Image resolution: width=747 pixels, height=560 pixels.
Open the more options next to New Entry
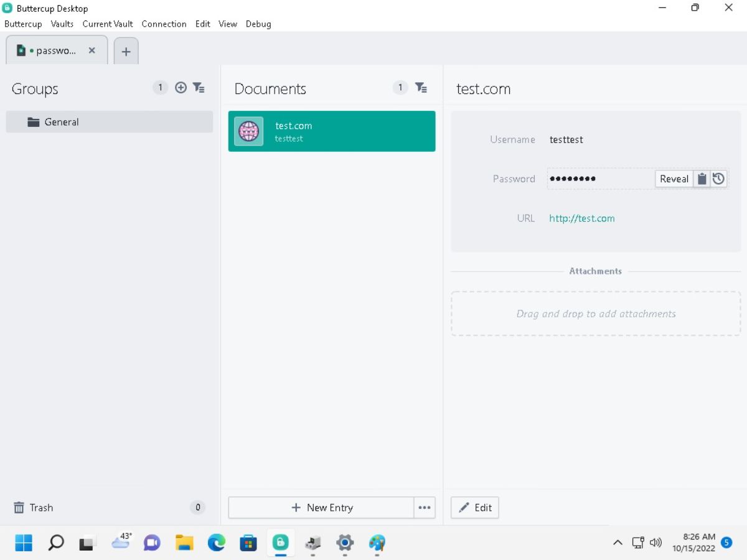coord(425,508)
